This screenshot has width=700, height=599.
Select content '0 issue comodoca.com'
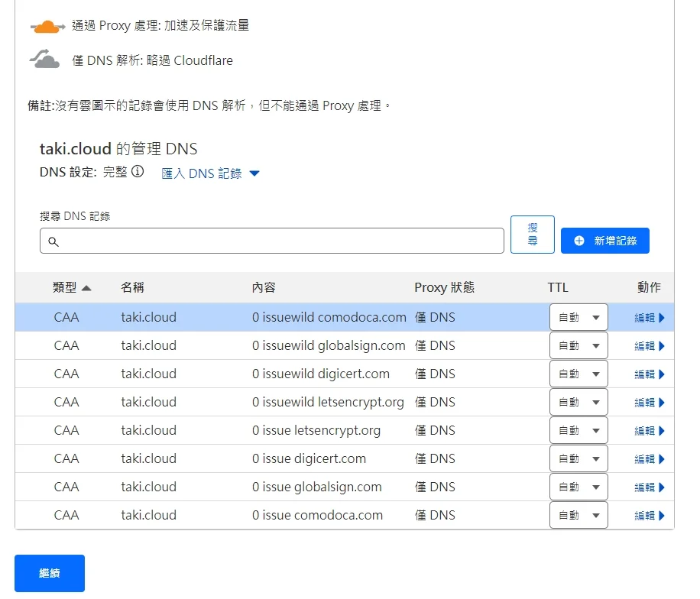pyautogui.click(x=317, y=515)
